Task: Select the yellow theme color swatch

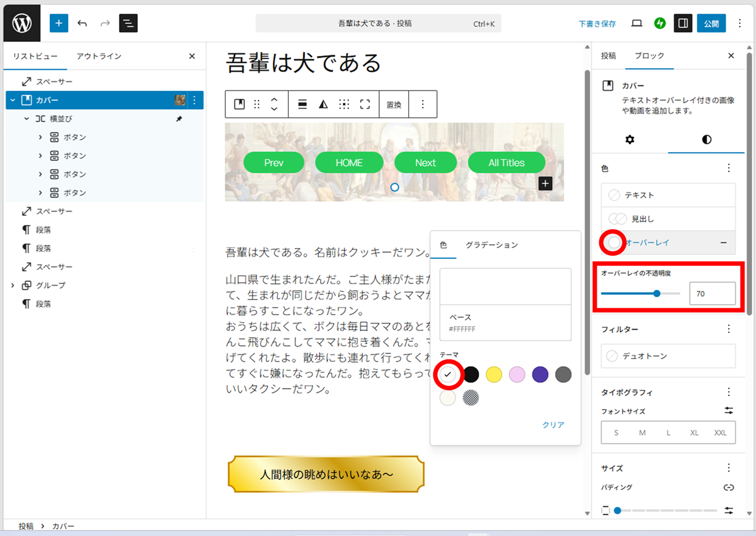Action: tap(494, 375)
